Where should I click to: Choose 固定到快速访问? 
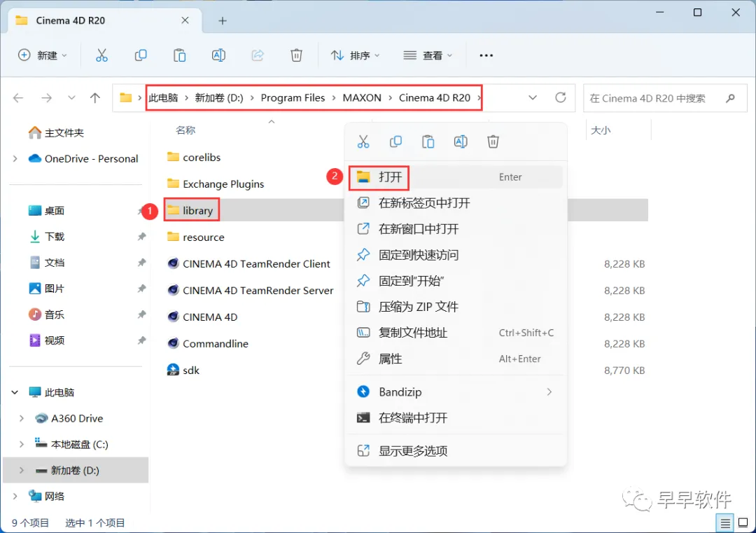pyautogui.click(x=455, y=255)
